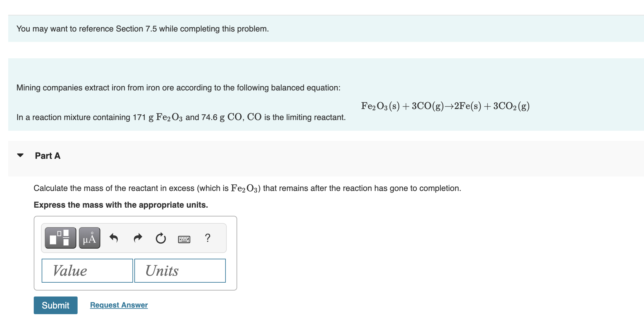Click the undo arrow icon

tap(114, 238)
